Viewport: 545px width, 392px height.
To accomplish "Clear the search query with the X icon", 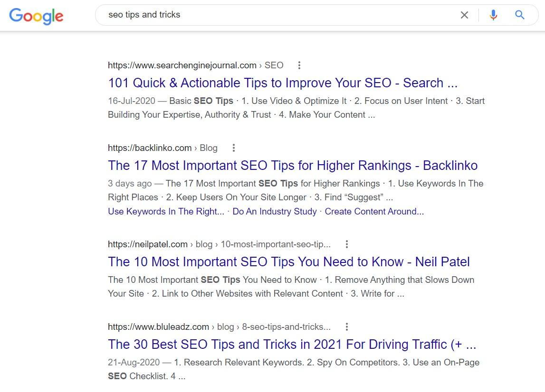I will (x=464, y=15).
